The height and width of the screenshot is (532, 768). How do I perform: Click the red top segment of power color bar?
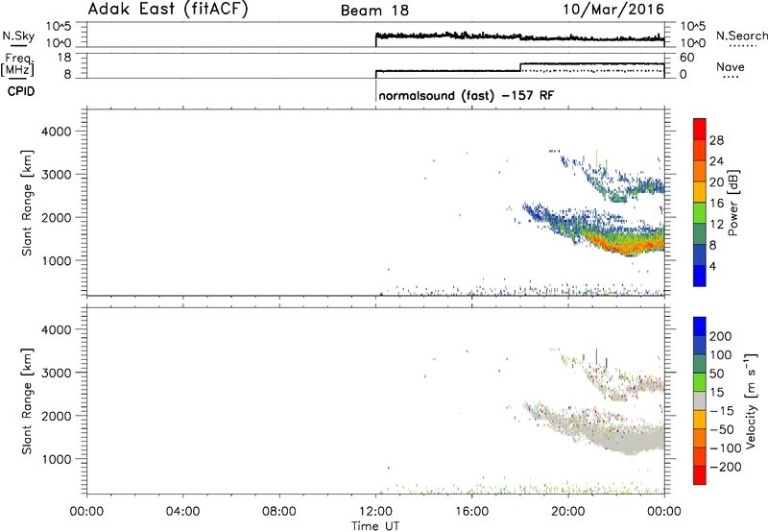700,129
